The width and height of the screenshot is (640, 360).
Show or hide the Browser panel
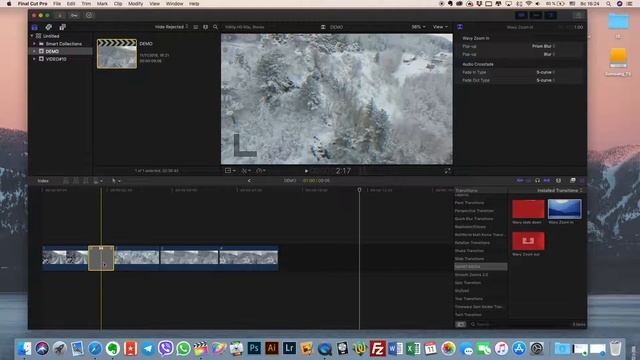point(521,15)
